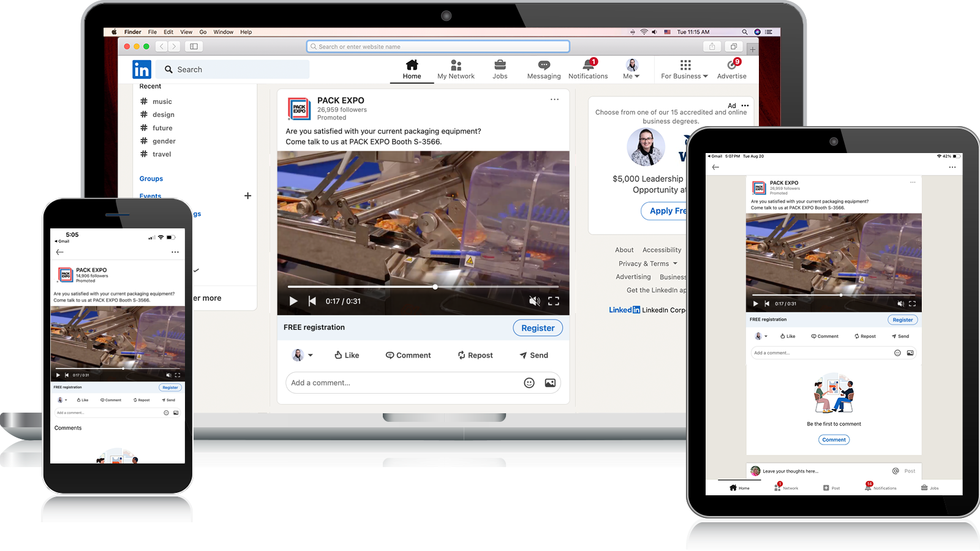The image size is (980, 551).
Task: Open ad options three dots on laptop
Action: coord(745,105)
